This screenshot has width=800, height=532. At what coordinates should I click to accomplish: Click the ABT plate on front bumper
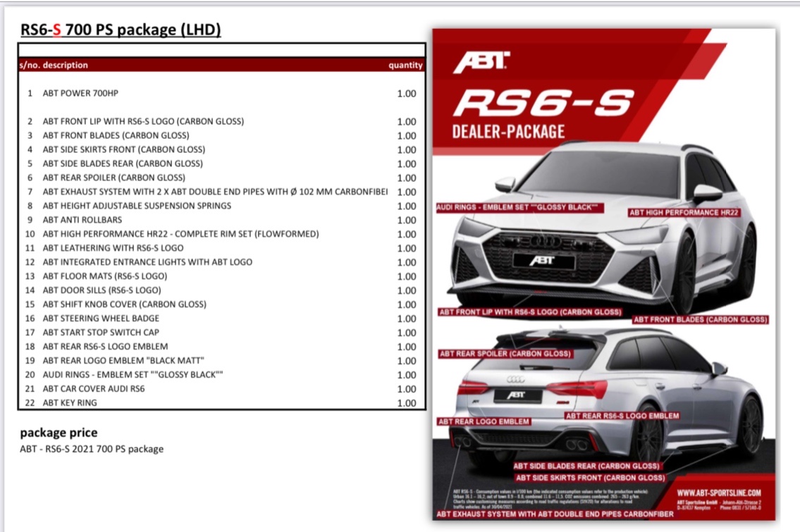[543, 261]
